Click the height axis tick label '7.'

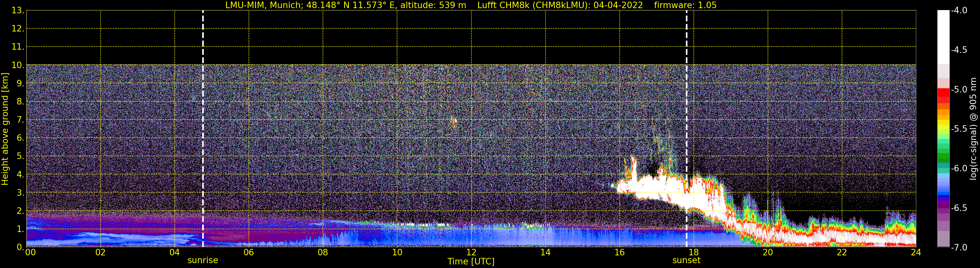[x=20, y=120]
